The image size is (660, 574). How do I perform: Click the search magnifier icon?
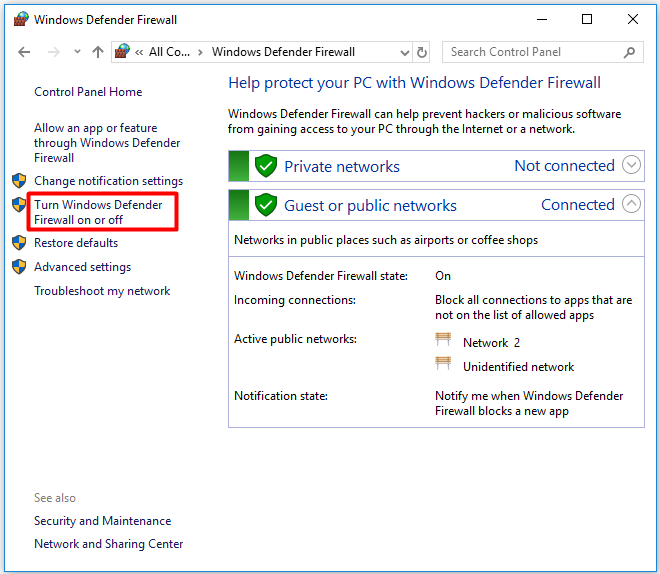tap(629, 52)
